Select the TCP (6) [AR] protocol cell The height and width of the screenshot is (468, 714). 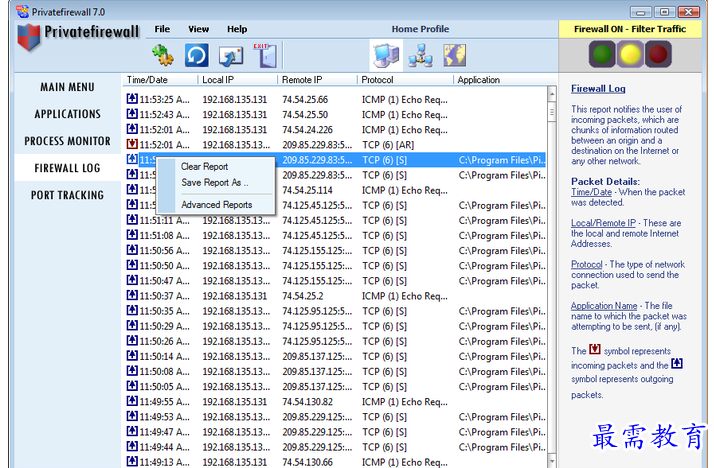388,145
